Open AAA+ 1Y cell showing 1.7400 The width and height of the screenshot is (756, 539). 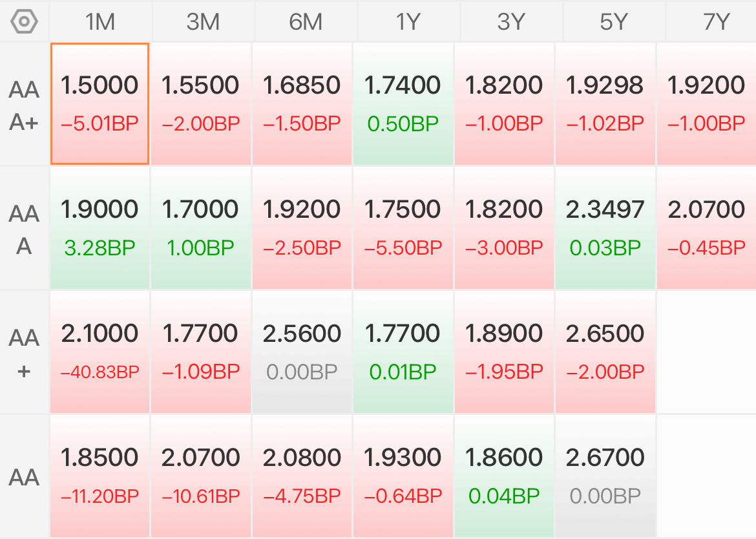coord(403,103)
